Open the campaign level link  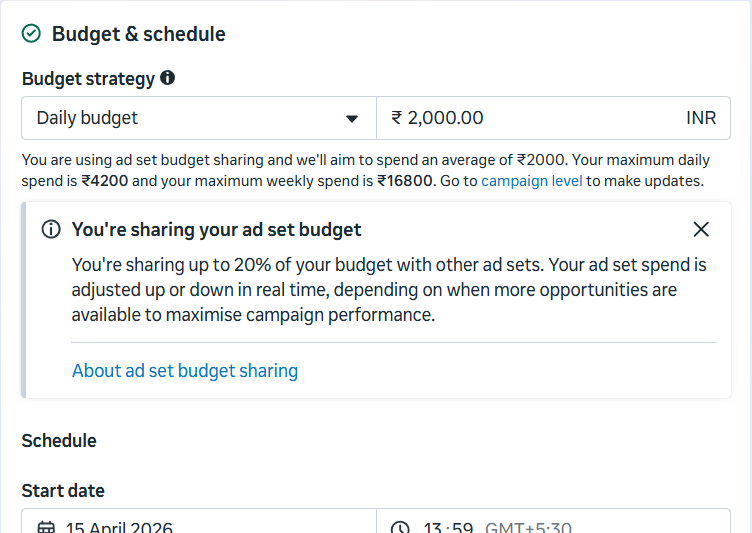click(532, 181)
